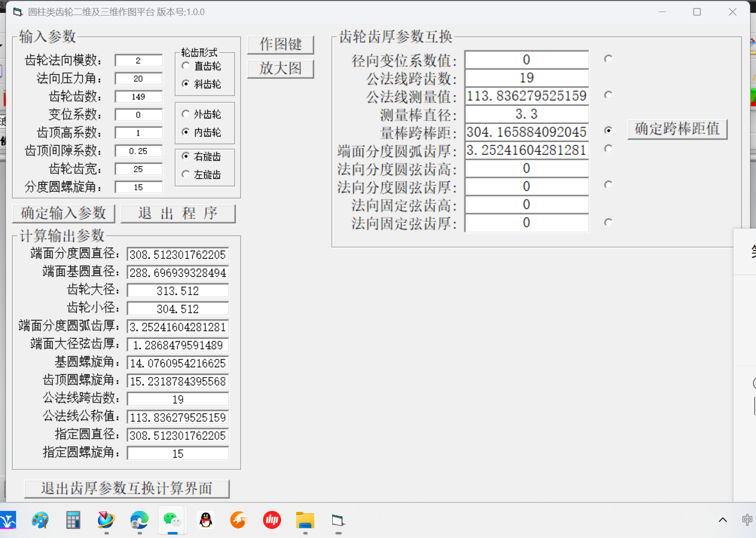This screenshot has width=756, height=538.
Task: Show hidden system tray icons
Action: click(722, 520)
